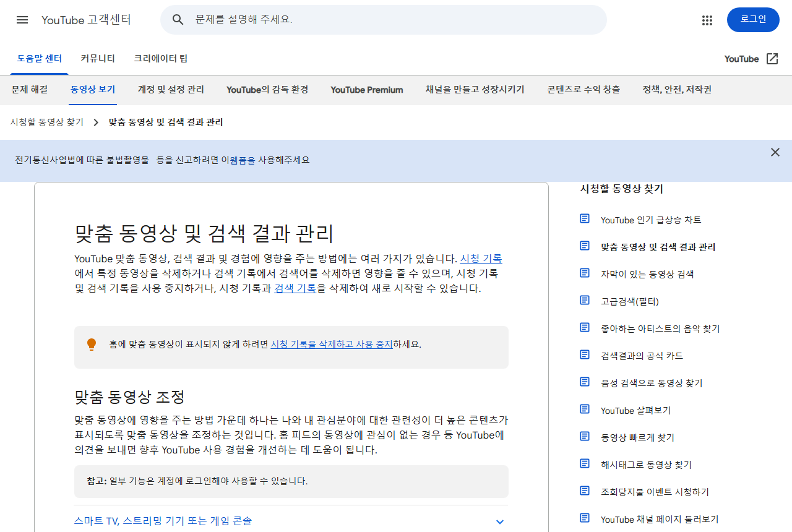Open sidebar link 자막이 있는 동영상 검색

coord(647,274)
